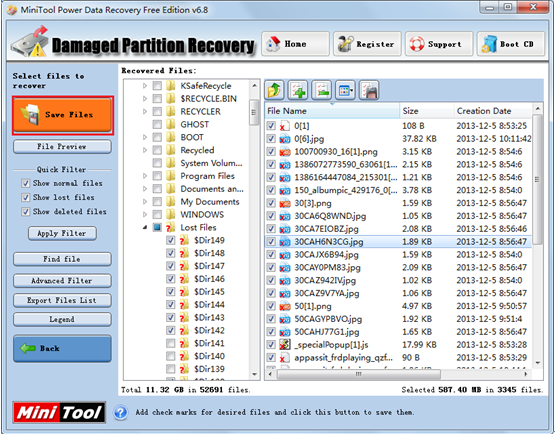Toggle Show normal files checkbox

pyautogui.click(x=25, y=183)
